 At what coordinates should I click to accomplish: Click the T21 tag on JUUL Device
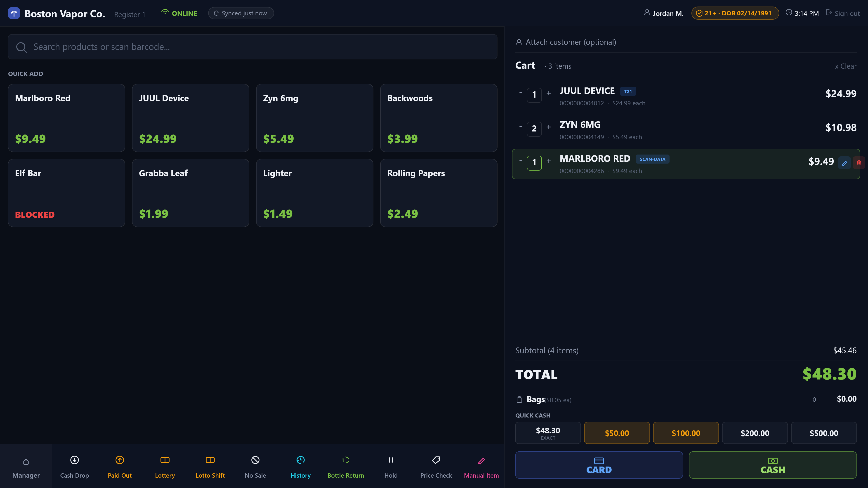[628, 91]
